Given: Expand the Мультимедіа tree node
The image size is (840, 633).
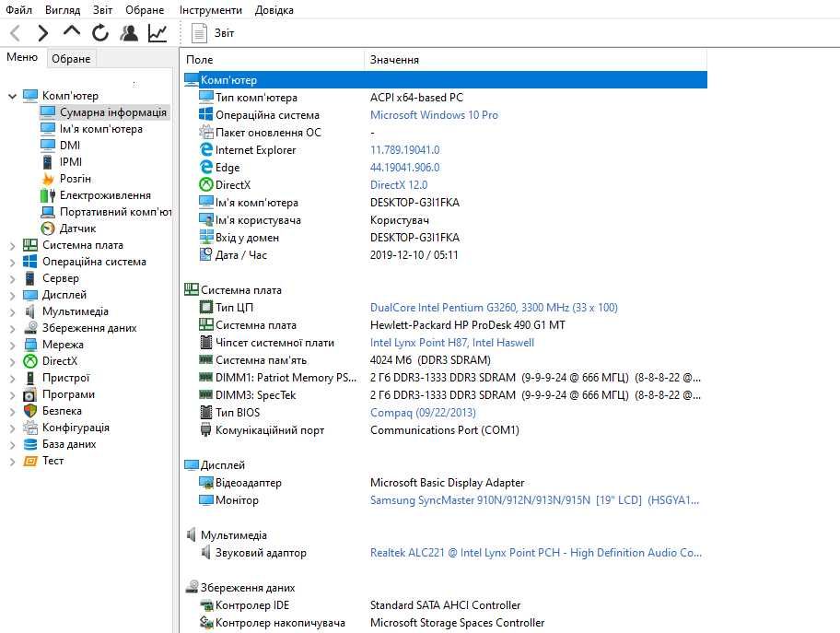Looking at the screenshot, I should point(12,312).
